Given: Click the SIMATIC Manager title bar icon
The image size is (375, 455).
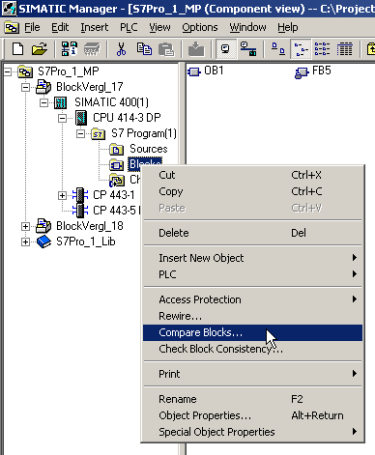Looking at the screenshot, I should [8, 8].
